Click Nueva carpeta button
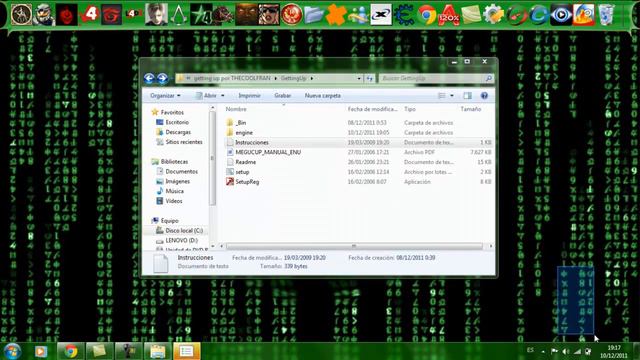This screenshot has height=360, width=640. [x=322, y=96]
